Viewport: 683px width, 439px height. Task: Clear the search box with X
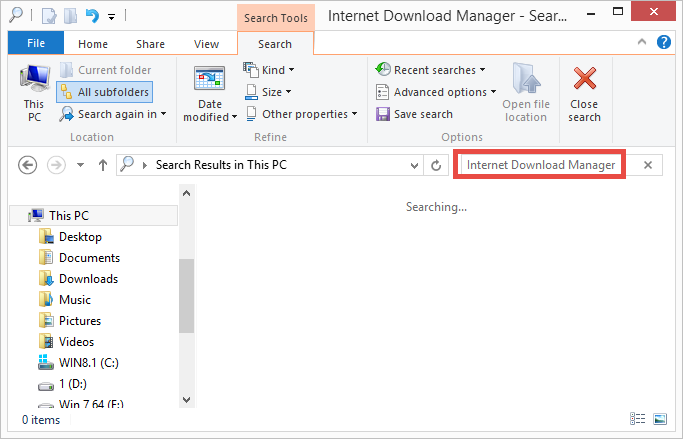(x=648, y=165)
